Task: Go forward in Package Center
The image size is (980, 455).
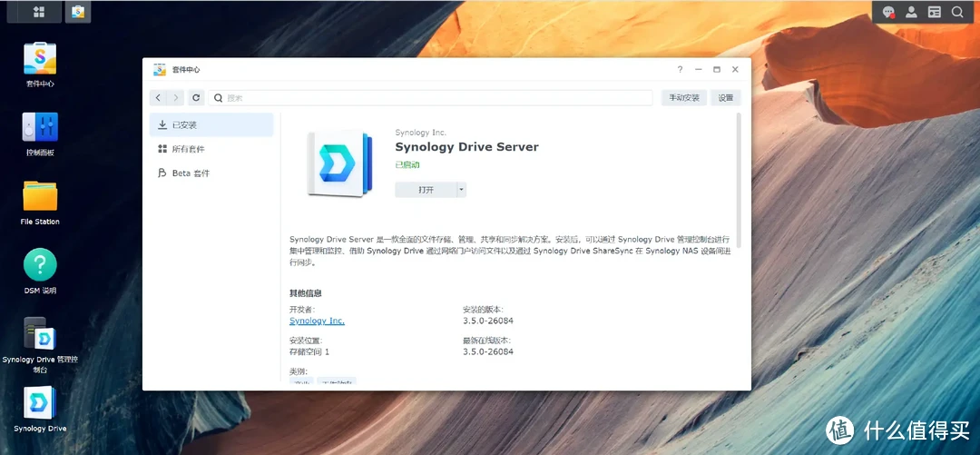Action: click(176, 98)
